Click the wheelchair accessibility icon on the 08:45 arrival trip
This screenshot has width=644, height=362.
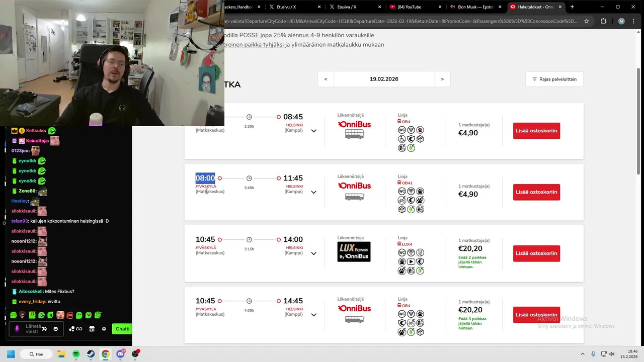(402, 139)
